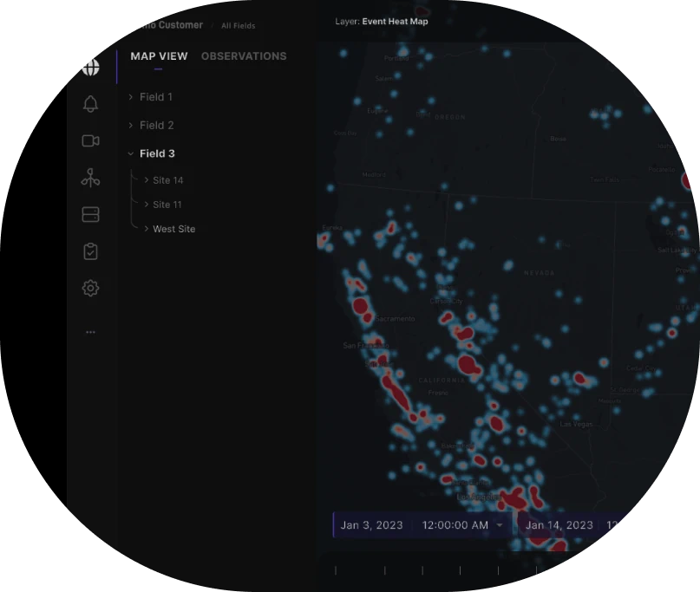Expand Site 14 under Field 3

pos(147,180)
